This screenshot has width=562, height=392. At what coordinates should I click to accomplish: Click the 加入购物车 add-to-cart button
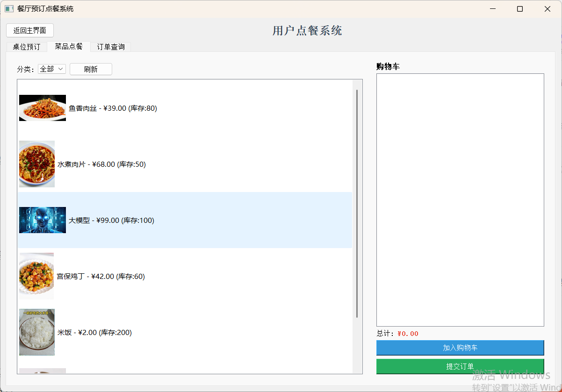coord(460,348)
